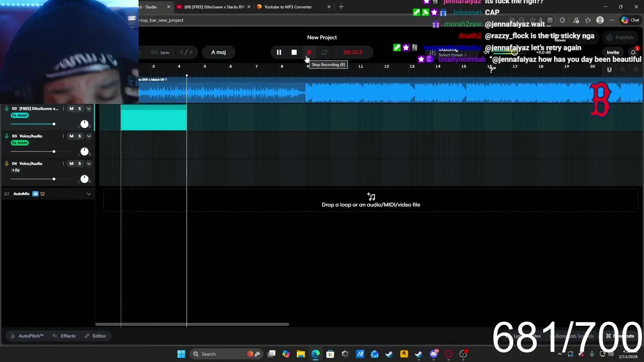
Task: Stop recording with the red record button
Action: pyautogui.click(x=309, y=52)
